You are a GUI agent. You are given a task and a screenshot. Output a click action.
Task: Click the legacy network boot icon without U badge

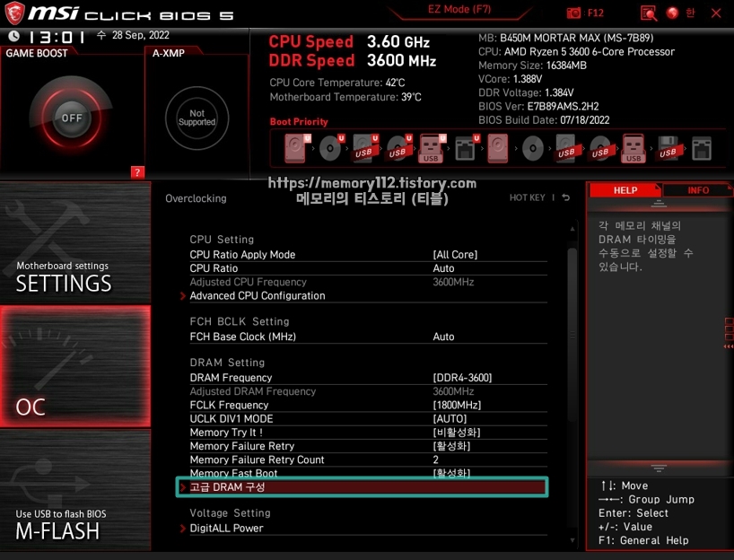[701, 148]
